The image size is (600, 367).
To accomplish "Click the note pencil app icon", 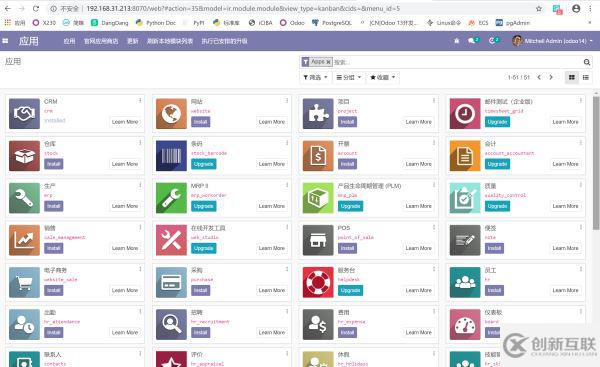I will 465,240.
